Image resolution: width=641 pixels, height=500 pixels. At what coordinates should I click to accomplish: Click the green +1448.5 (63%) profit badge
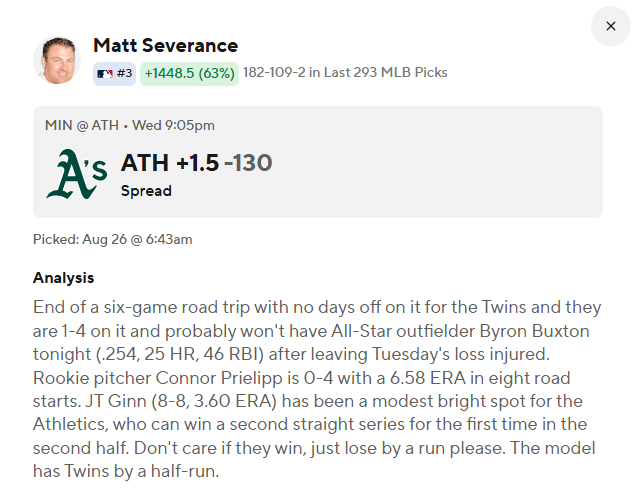[189, 74]
